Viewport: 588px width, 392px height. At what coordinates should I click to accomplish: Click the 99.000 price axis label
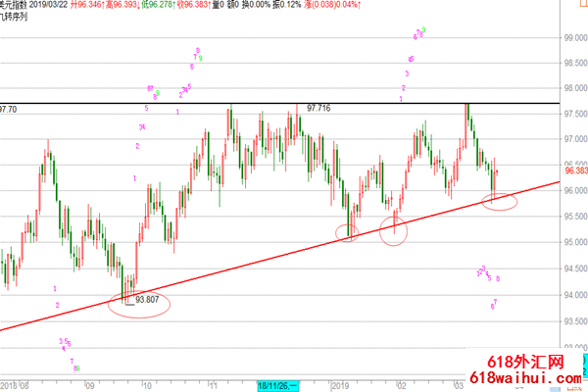click(575, 37)
